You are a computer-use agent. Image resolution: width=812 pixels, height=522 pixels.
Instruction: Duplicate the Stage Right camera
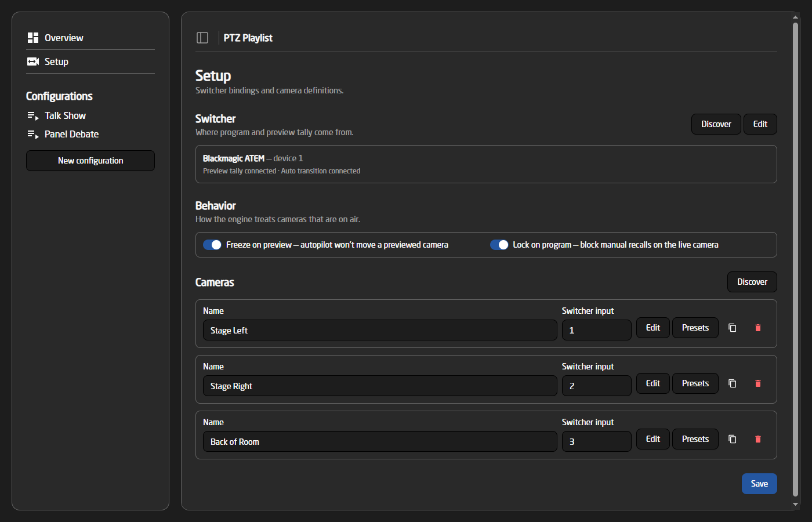(x=733, y=383)
